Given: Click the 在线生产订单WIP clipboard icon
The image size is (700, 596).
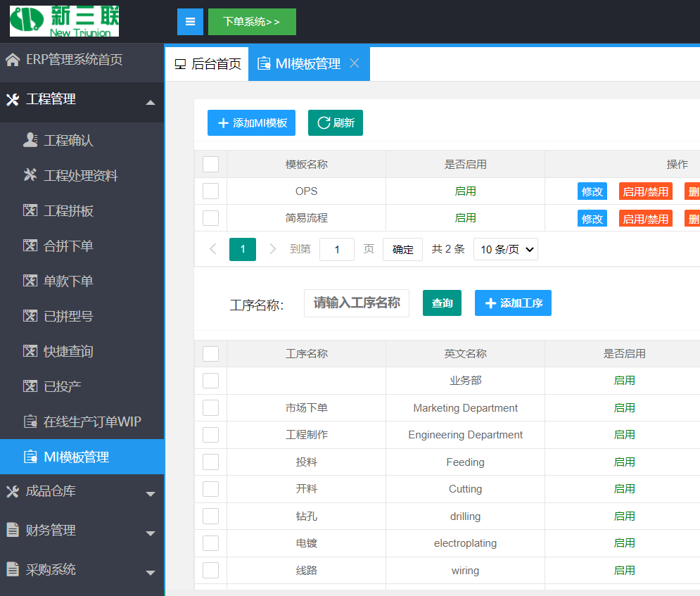Looking at the screenshot, I should point(30,421).
